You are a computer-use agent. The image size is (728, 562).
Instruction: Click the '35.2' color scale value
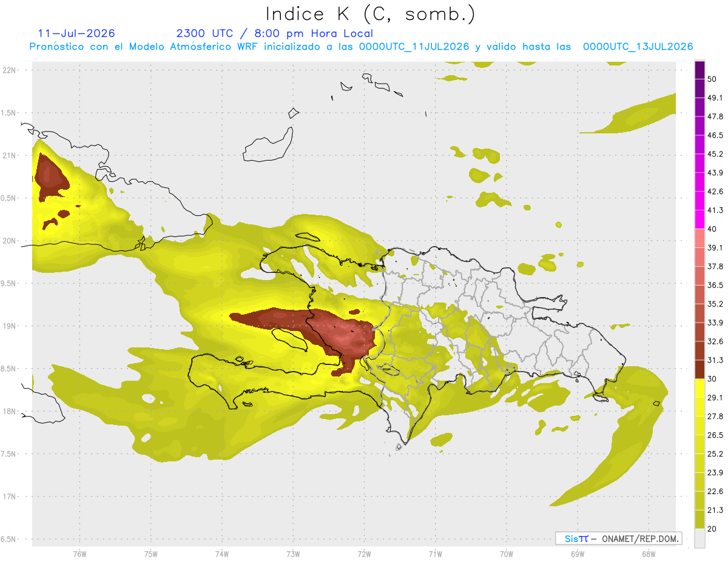click(x=715, y=304)
